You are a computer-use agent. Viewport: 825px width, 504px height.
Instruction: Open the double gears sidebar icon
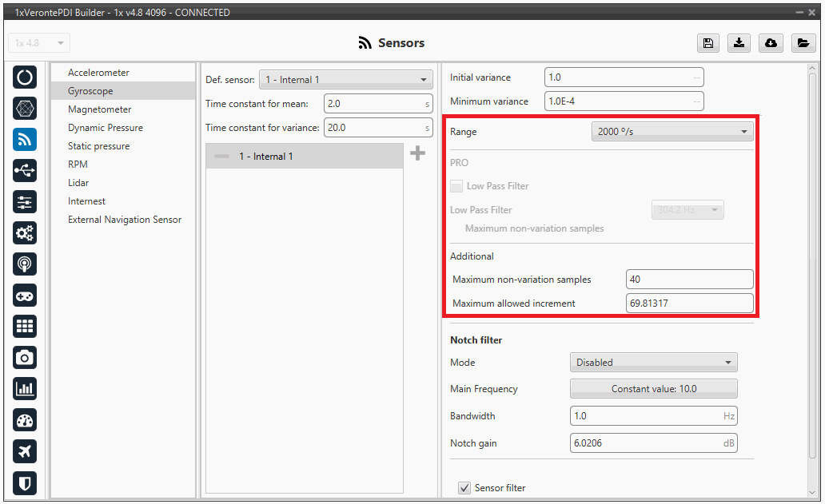pyautogui.click(x=25, y=232)
